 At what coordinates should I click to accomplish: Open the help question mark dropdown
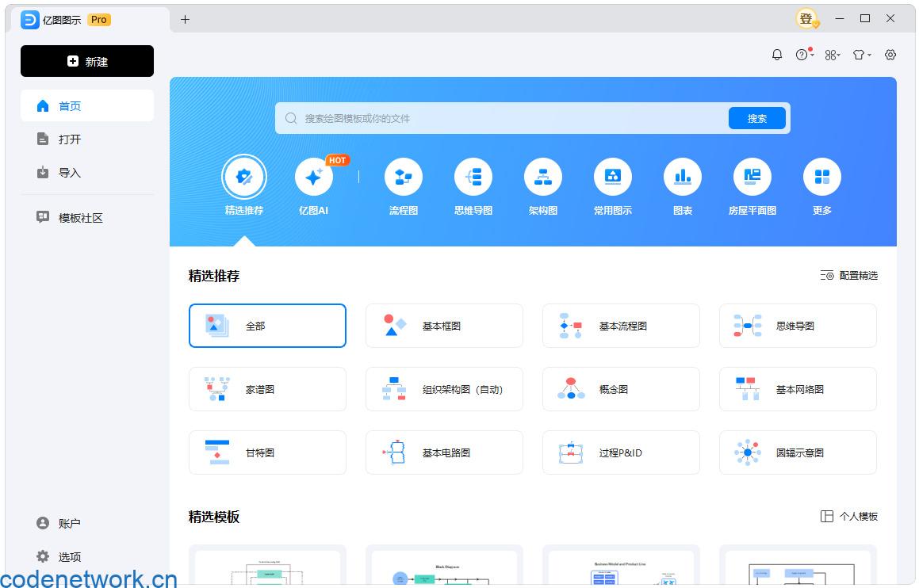804,55
